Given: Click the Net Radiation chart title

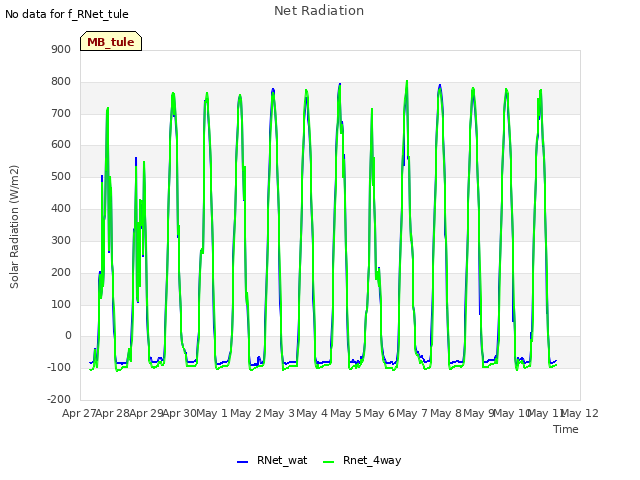Looking at the screenshot, I should click(x=319, y=11).
